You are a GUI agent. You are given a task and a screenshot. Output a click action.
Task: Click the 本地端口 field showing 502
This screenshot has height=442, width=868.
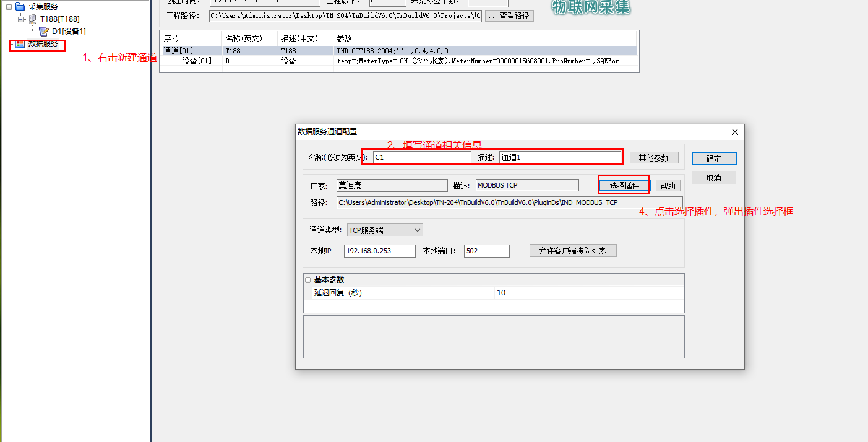[x=486, y=251]
